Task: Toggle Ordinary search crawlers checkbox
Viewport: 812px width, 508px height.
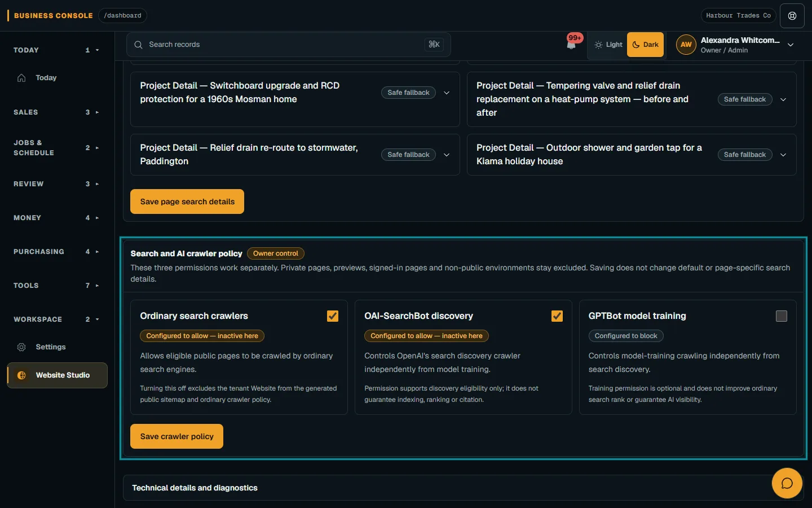Action: [333, 316]
